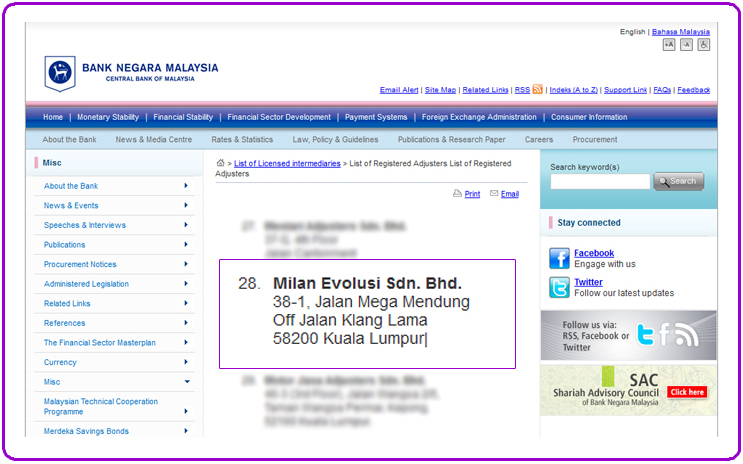
Task: Open Rates & Statistics tab
Action: 242,139
